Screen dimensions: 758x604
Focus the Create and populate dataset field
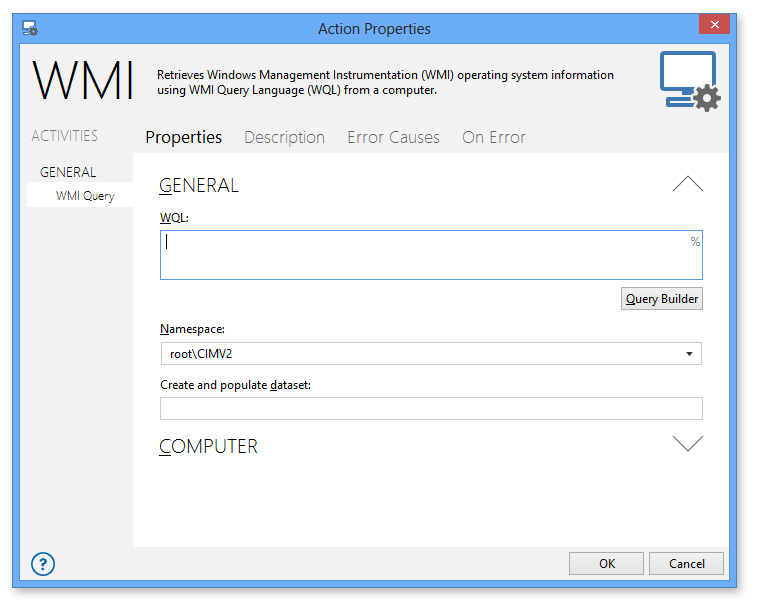[430, 408]
